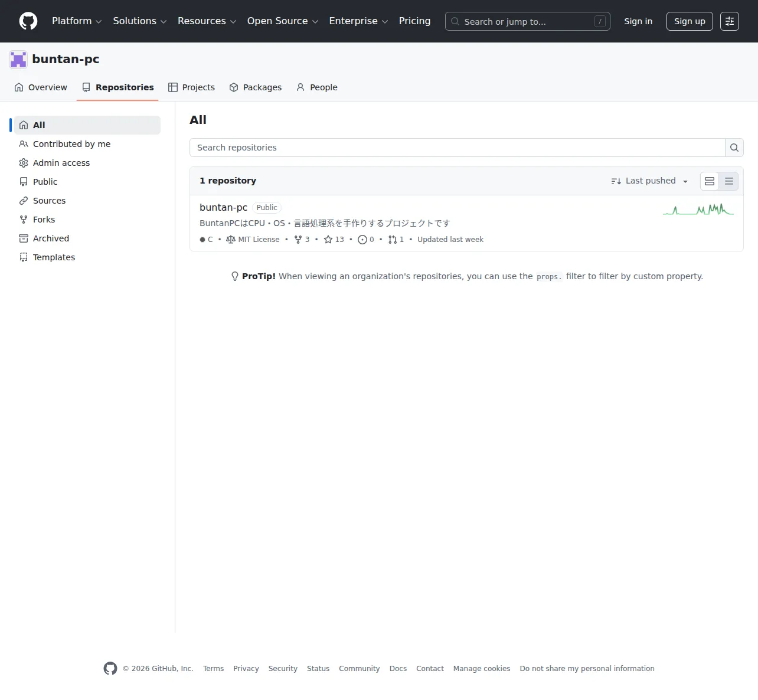758x700 pixels.
Task: Click Manage cookies in footer
Action: tap(482, 669)
